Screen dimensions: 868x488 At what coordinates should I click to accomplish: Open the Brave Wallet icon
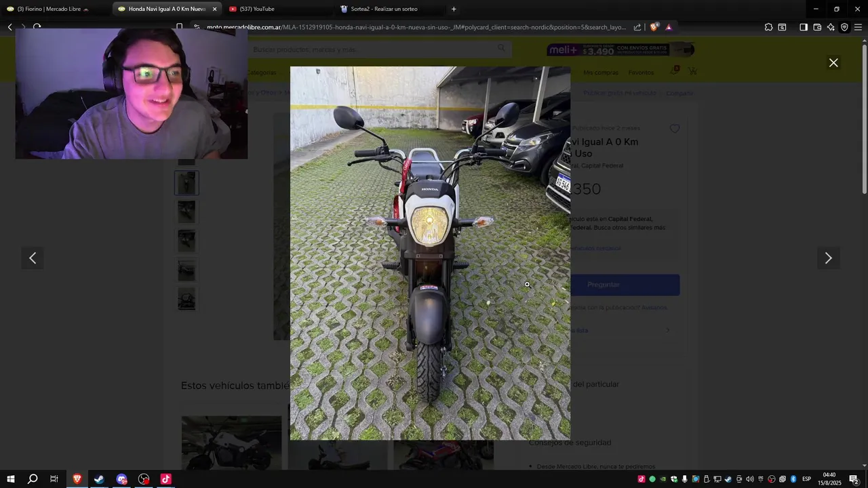(817, 27)
